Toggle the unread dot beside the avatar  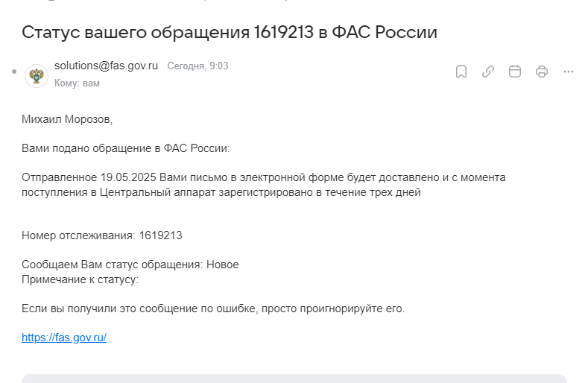tap(14, 72)
